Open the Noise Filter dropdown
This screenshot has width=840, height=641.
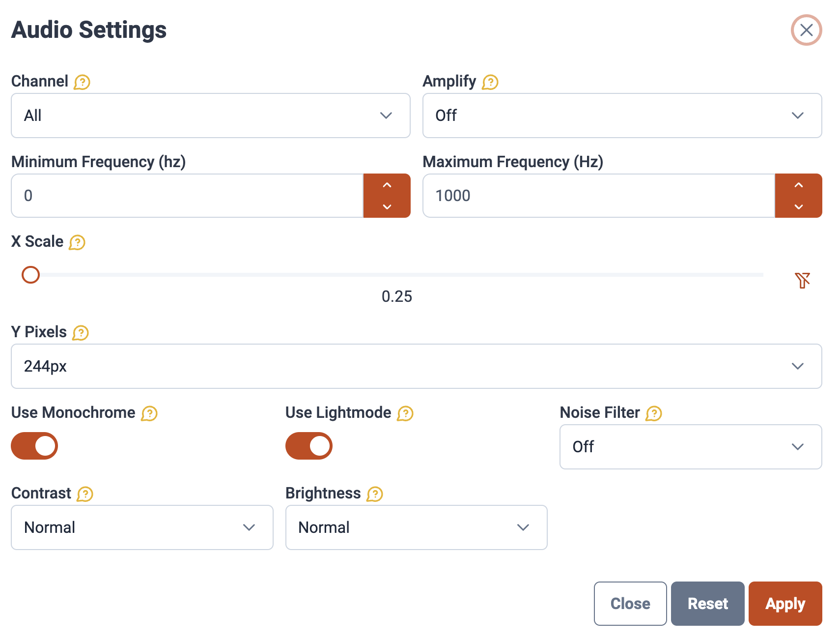[691, 447]
